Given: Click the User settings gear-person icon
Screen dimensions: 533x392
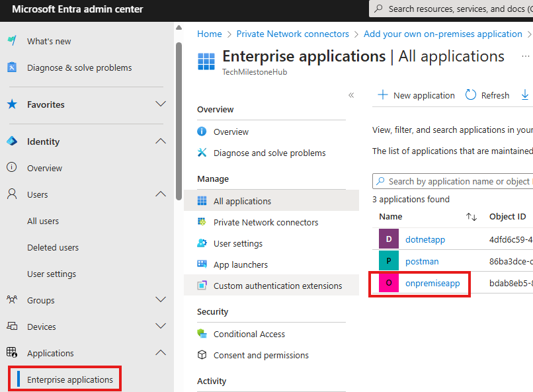Looking at the screenshot, I should click(x=202, y=243).
